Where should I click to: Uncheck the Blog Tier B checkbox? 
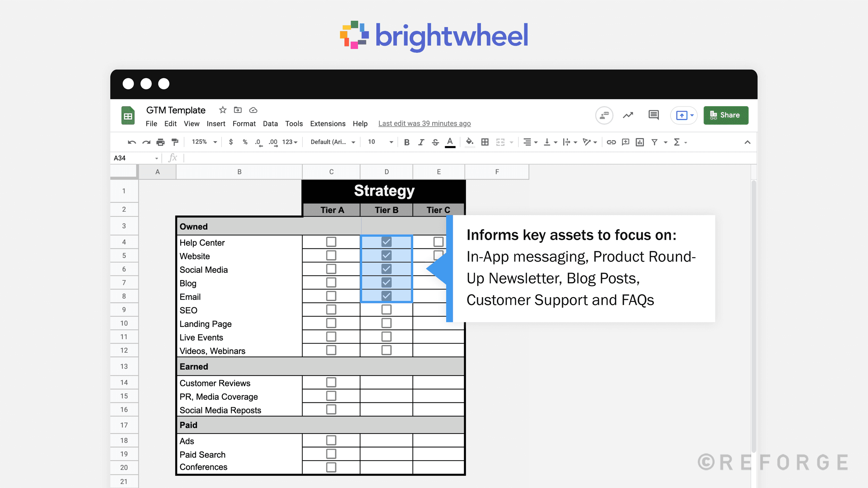[x=386, y=282]
